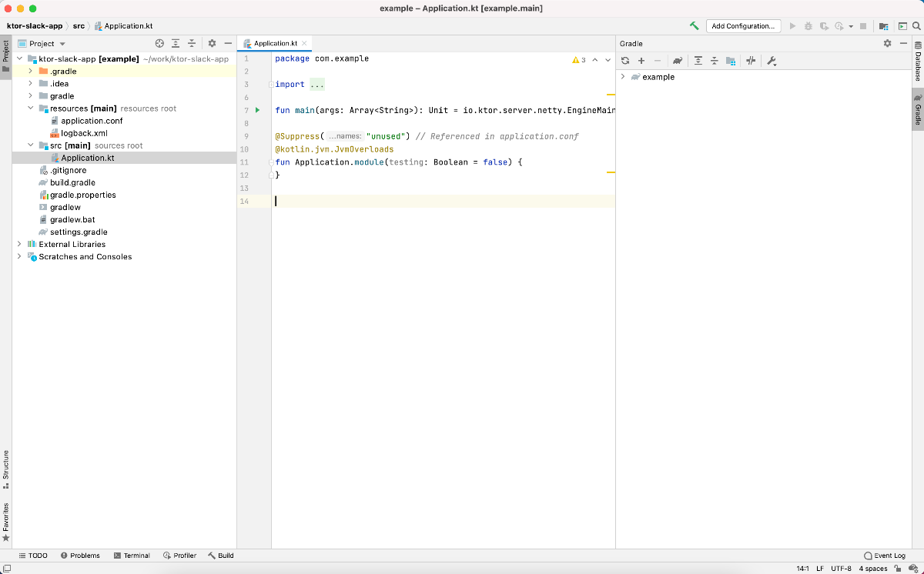Open Gradle build tool settings wrench
The image size is (924, 574).
coord(772,61)
